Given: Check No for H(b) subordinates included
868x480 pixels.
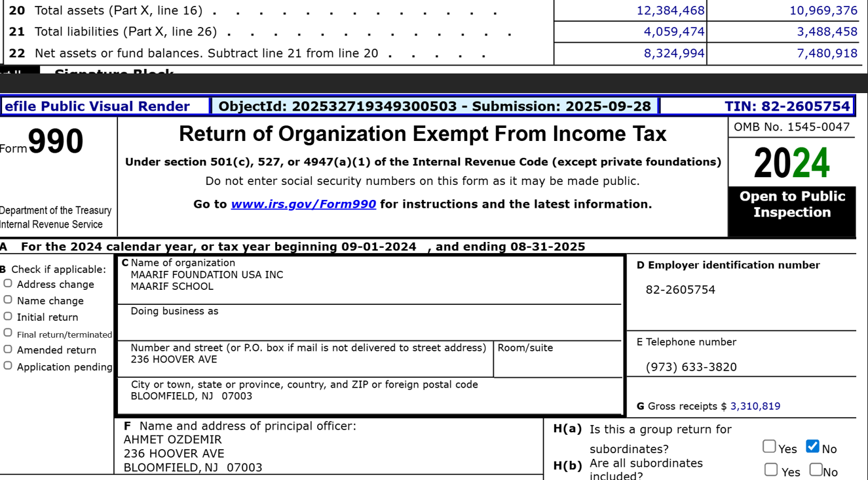Looking at the screenshot, I should tap(816, 470).
